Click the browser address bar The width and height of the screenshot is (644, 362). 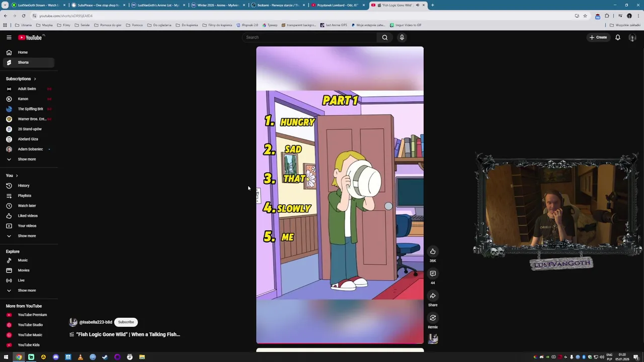pos(302,16)
